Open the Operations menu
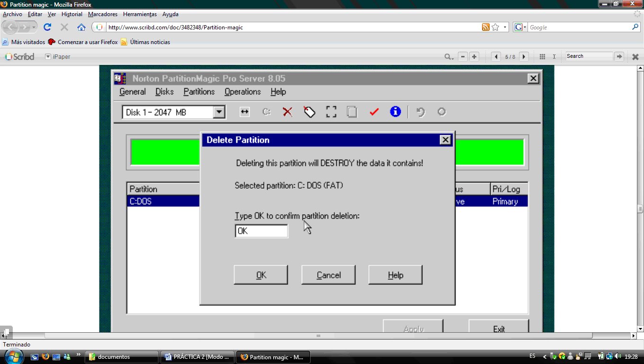The height and width of the screenshot is (364, 644). coord(242,92)
